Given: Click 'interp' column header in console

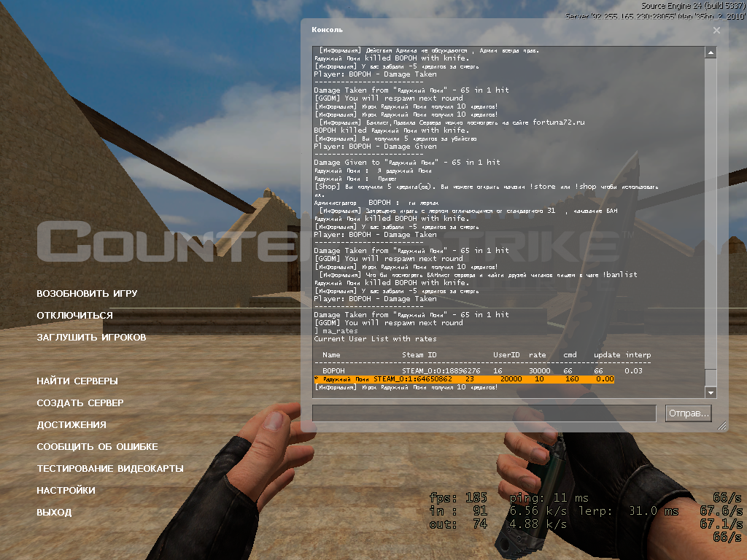Looking at the screenshot, I should pyautogui.click(x=638, y=355).
